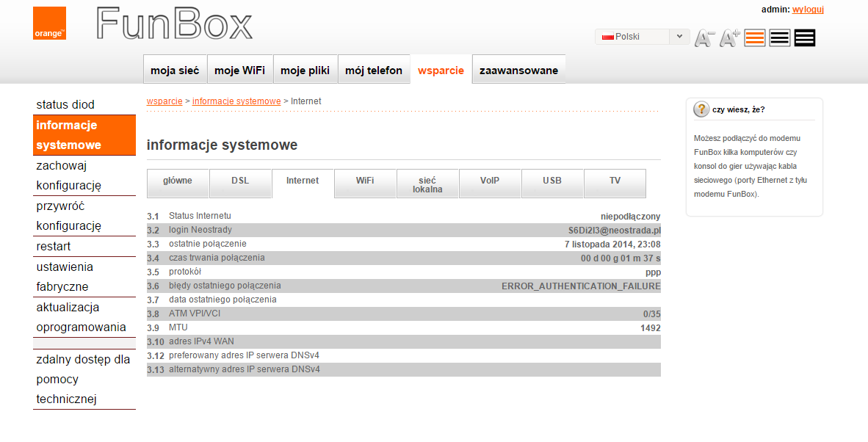Screen dimensions: 868x442
Task: Switch to USB info subtab
Action: [552, 183]
